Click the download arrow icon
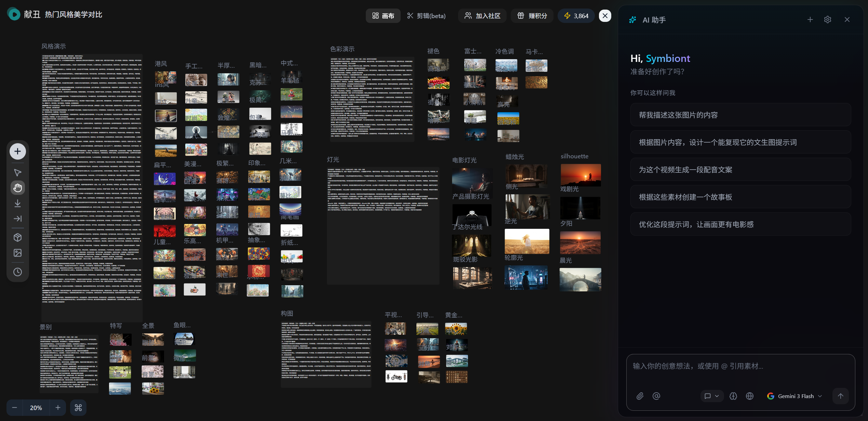 click(x=18, y=203)
